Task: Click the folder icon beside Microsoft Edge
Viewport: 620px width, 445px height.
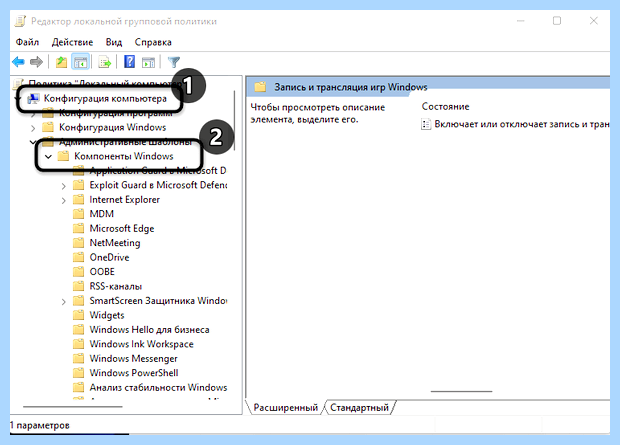Action: (x=79, y=229)
